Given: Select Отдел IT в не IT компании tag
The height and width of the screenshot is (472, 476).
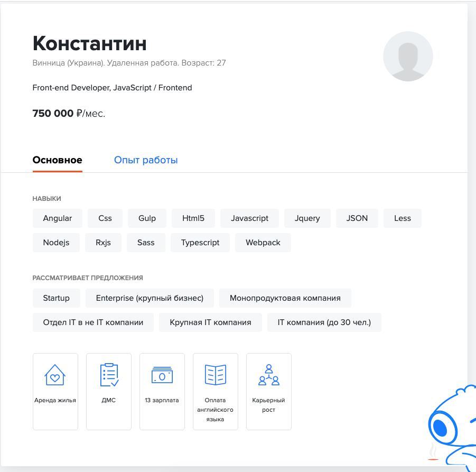Looking at the screenshot, I should (93, 322).
